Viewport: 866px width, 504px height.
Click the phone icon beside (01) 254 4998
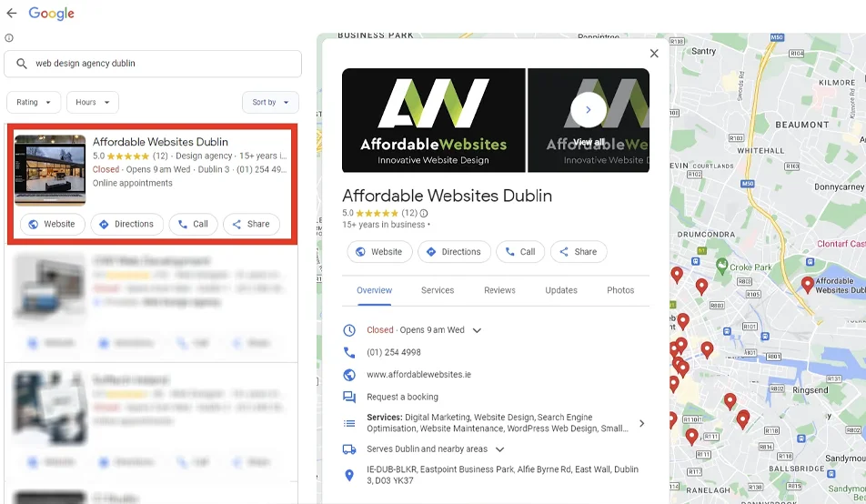coord(349,352)
